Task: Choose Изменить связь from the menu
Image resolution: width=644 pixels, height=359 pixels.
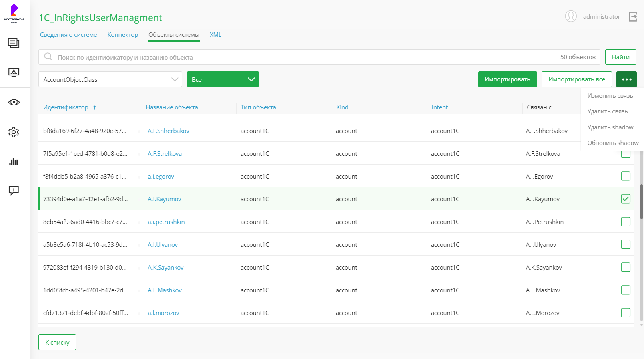Action: click(610, 96)
